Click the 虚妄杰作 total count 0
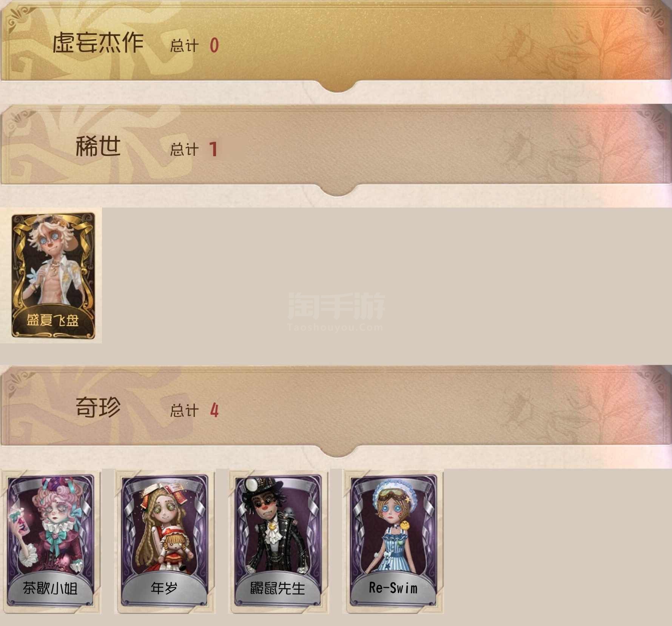Viewport: 672px width, 626px height. pos(214,46)
